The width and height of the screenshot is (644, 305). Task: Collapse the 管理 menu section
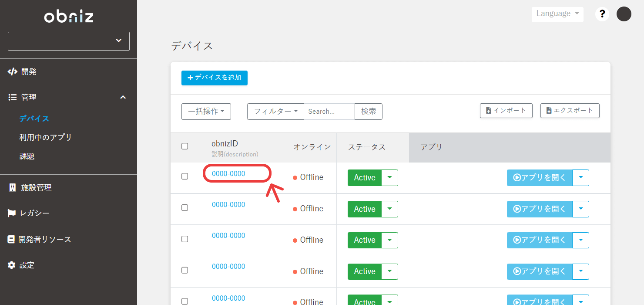(123, 98)
